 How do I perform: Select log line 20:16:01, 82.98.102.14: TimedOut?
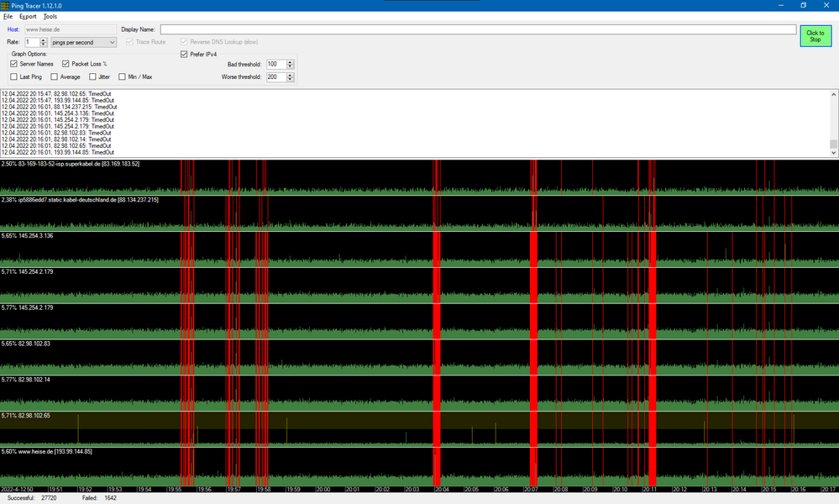(x=56, y=139)
